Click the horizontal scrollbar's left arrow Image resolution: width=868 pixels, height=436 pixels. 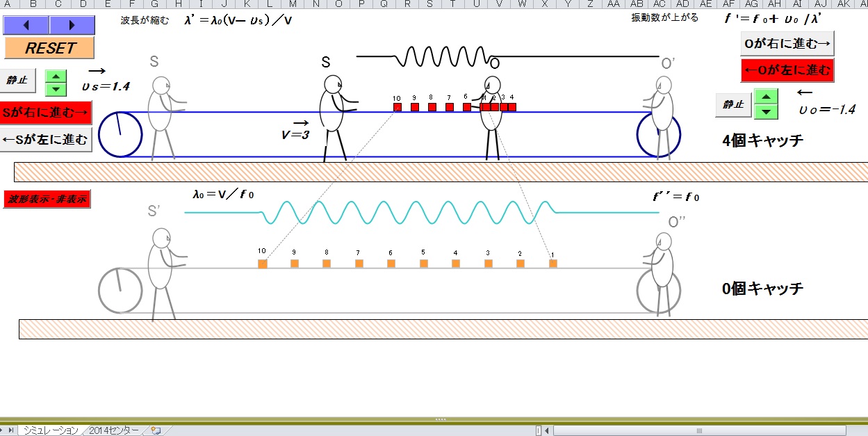pos(548,430)
